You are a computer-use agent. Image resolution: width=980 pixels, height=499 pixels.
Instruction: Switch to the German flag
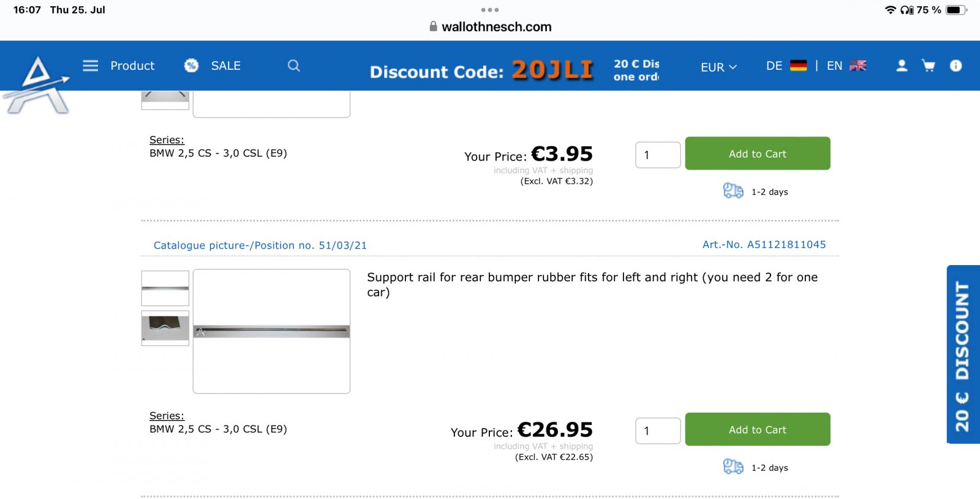point(798,66)
